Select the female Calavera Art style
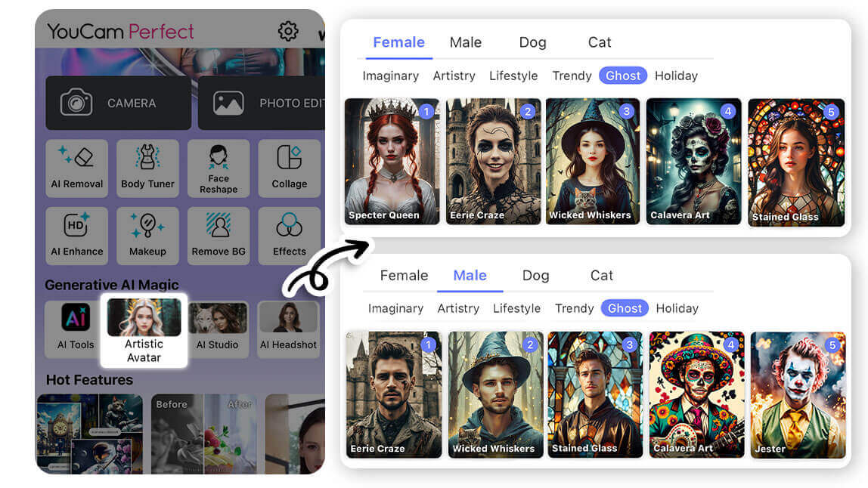Viewport: 868px width, 488px height. tap(693, 161)
